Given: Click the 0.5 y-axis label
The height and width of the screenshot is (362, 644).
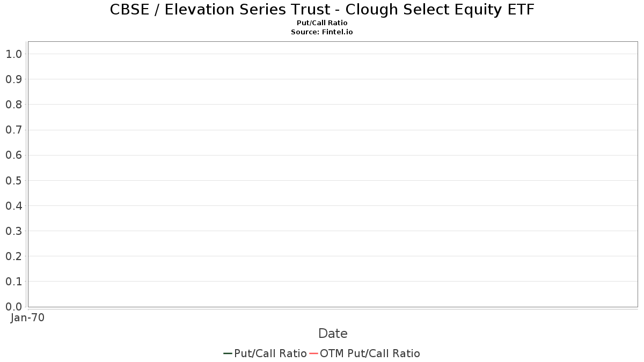Looking at the screenshot, I should (13, 181).
